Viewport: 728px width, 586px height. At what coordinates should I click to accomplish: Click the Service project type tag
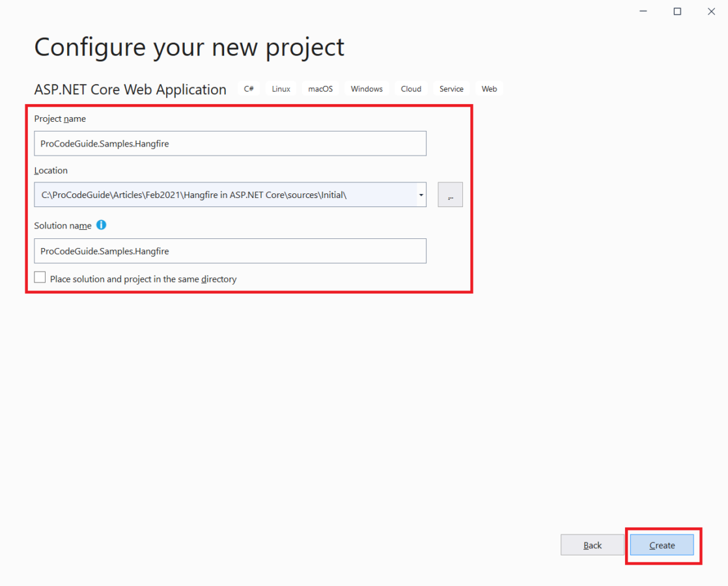[451, 89]
